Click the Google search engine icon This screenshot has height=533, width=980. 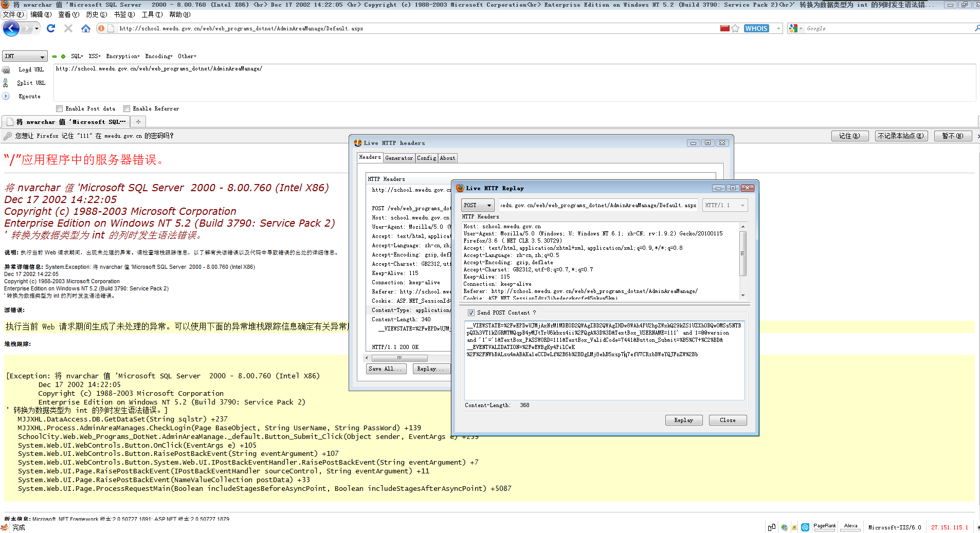click(x=793, y=28)
